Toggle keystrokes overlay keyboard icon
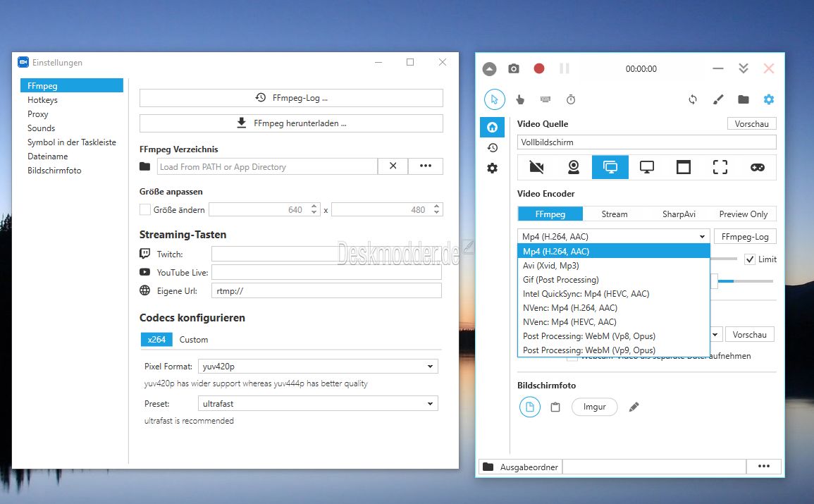 pos(545,99)
